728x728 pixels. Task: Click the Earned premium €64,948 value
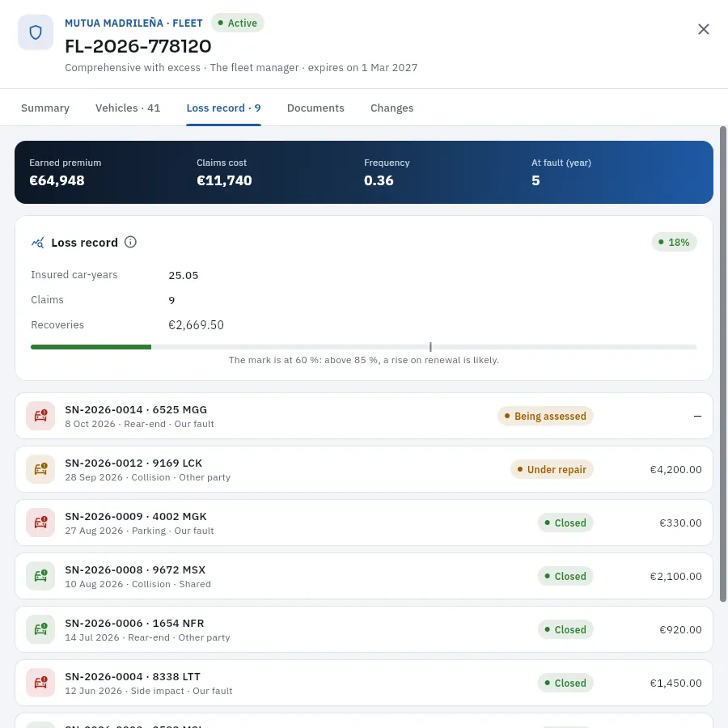click(57, 180)
